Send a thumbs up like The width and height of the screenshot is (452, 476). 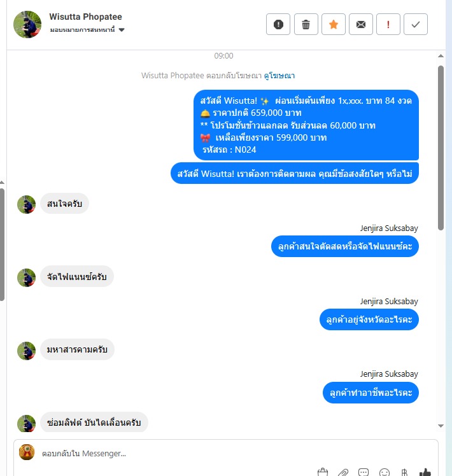pyautogui.click(x=425, y=472)
